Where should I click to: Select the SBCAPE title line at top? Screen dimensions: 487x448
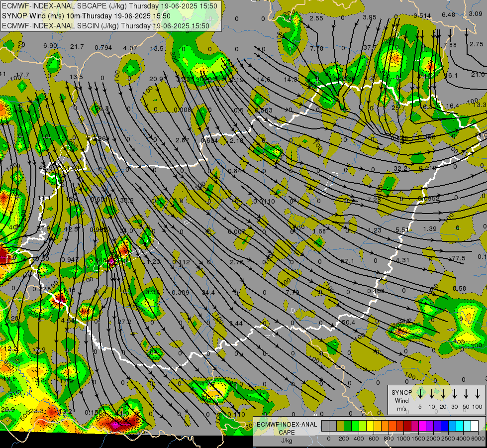[x=109, y=6]
